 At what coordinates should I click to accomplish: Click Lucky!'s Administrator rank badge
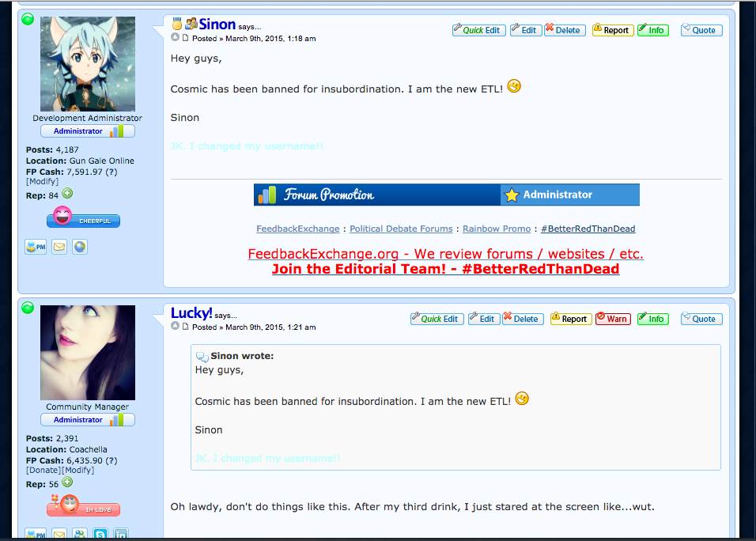coord(88,420)
